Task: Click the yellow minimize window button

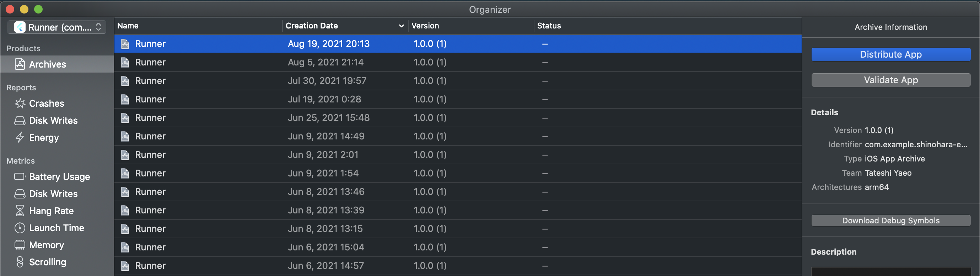Action: 24,9
